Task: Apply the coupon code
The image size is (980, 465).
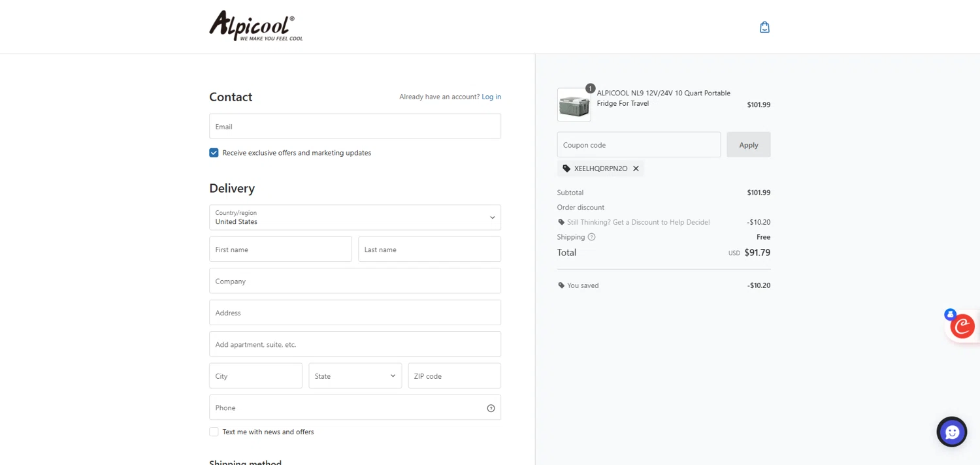Action: click(x=749, y=145)
